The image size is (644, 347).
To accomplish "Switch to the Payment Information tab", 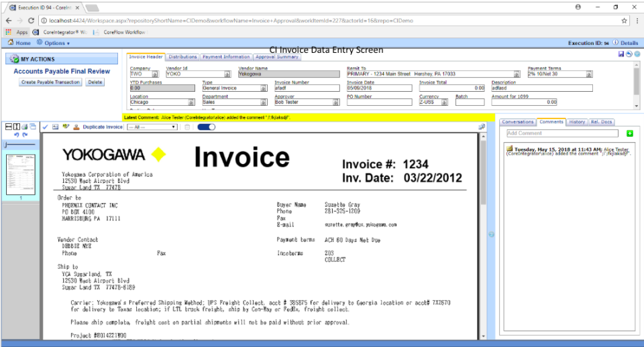I will (x=226, y=57).
